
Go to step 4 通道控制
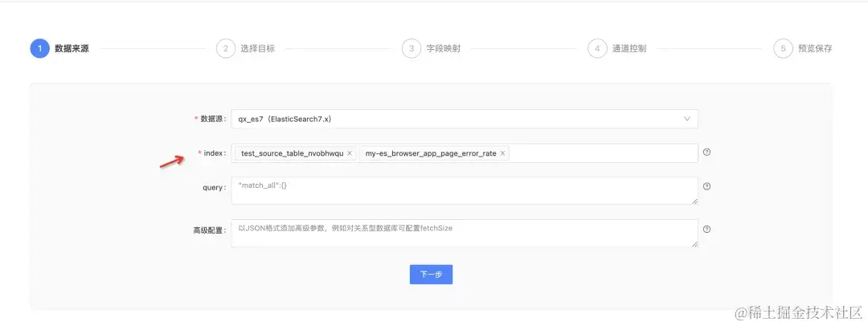tap(617, 48)
